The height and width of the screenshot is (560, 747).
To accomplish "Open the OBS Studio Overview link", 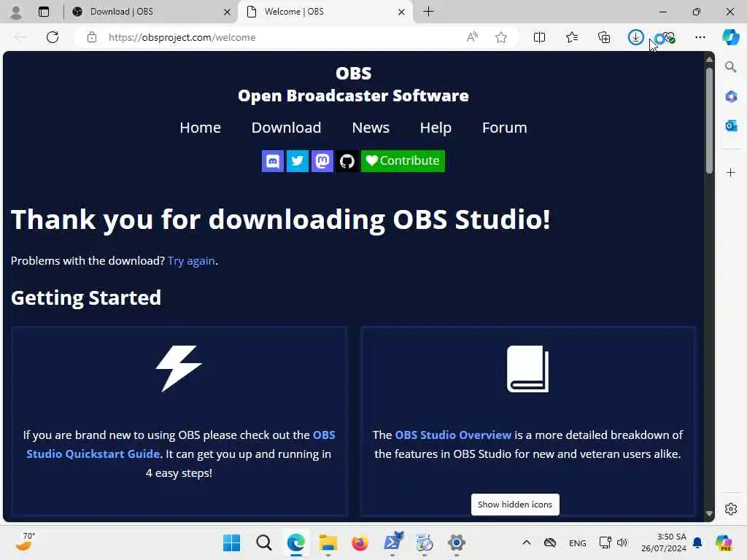I will (x=453, y=435).
